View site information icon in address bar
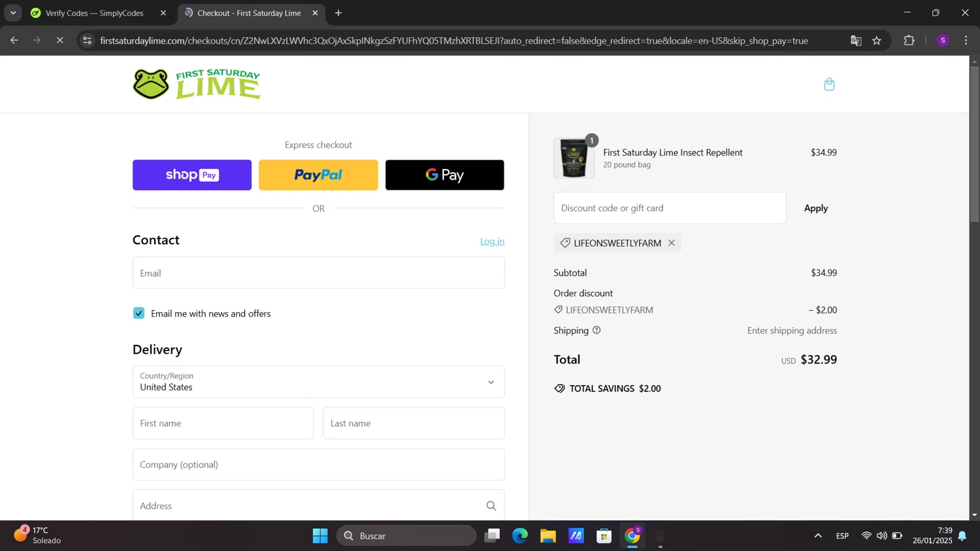 (x=87, y=40)
